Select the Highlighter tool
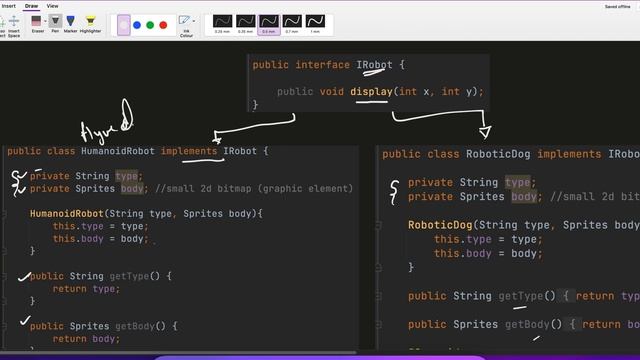640x360 pixels. click(90, 24)
